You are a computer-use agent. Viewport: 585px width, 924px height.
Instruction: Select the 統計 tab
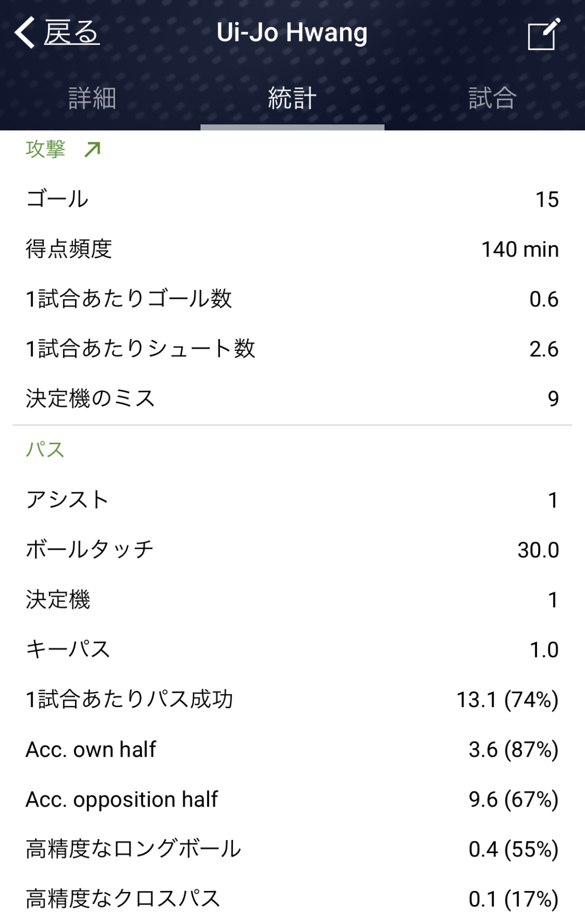click(292, 98)
